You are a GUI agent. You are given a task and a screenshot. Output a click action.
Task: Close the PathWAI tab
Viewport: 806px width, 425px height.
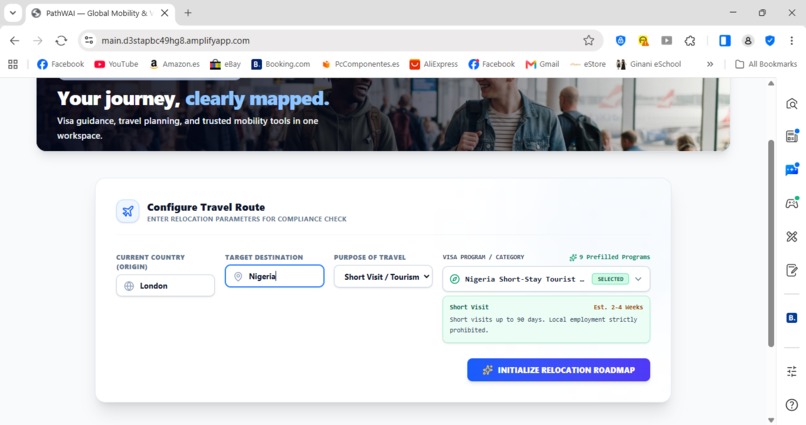click(x=164, y=13)
